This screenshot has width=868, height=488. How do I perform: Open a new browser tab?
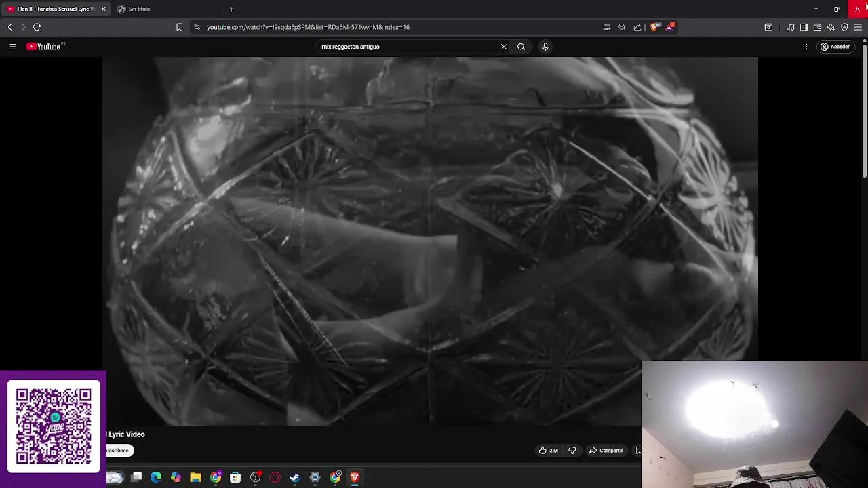pos(231,9)
